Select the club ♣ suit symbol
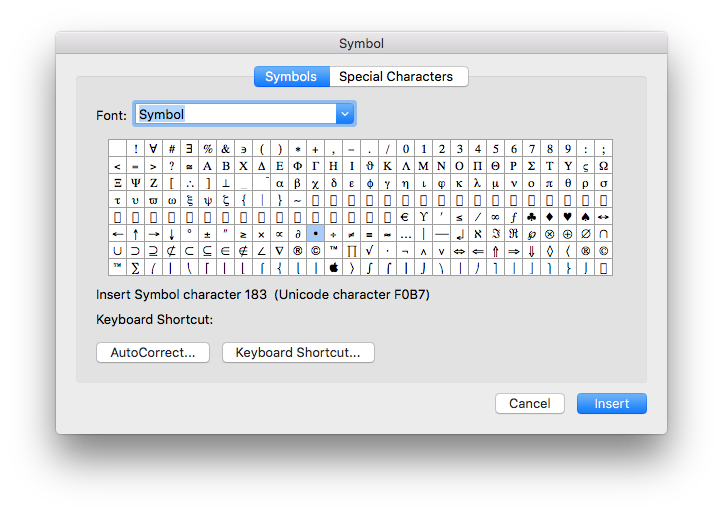Image resolution: width=723 pixels, height=514 pixels. coord(532,217)
